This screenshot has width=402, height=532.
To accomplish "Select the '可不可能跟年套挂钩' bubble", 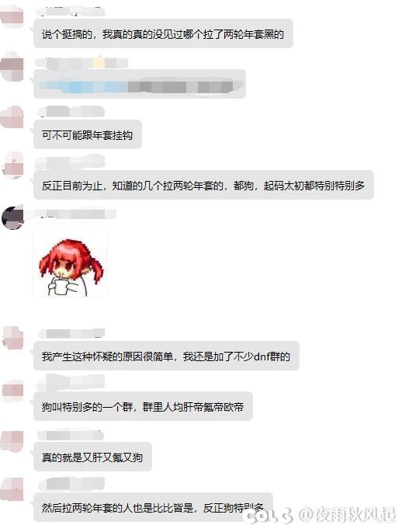I will 88,134.
